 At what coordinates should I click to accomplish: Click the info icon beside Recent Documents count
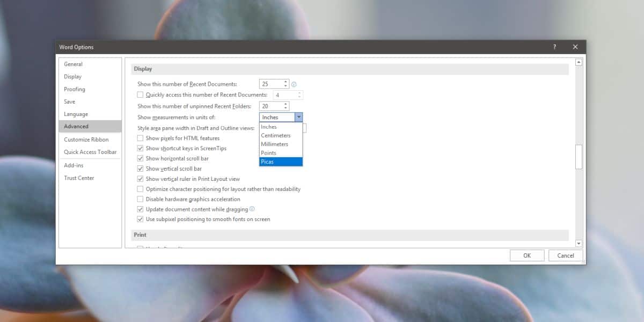pos(295,84)
